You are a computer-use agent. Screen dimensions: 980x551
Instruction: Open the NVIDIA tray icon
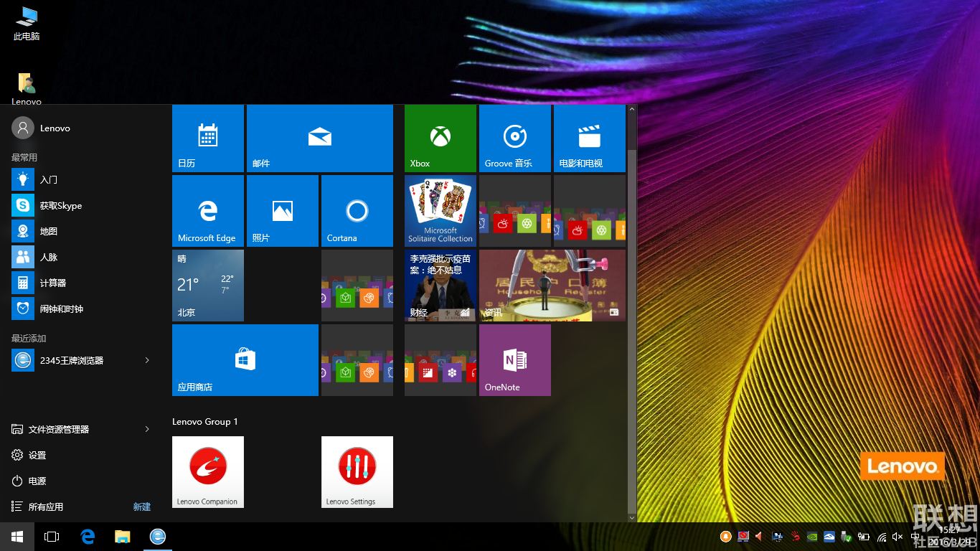tap(812, 536)
